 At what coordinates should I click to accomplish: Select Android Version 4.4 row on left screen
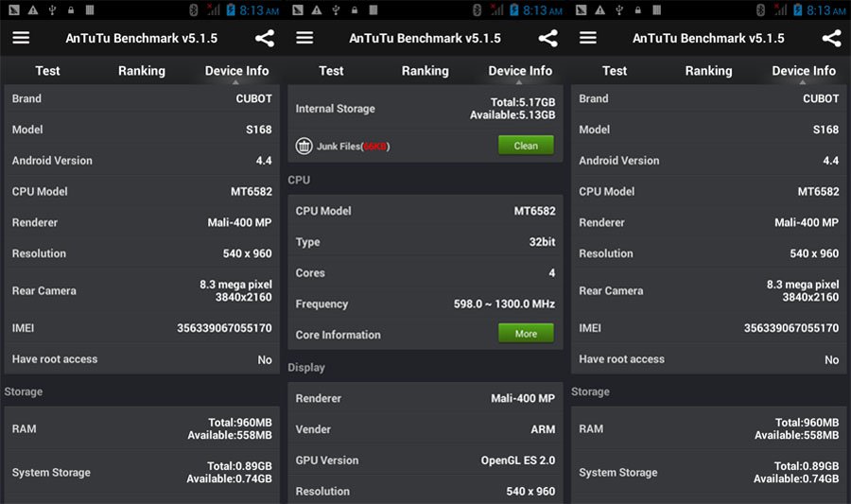point(142,160)
